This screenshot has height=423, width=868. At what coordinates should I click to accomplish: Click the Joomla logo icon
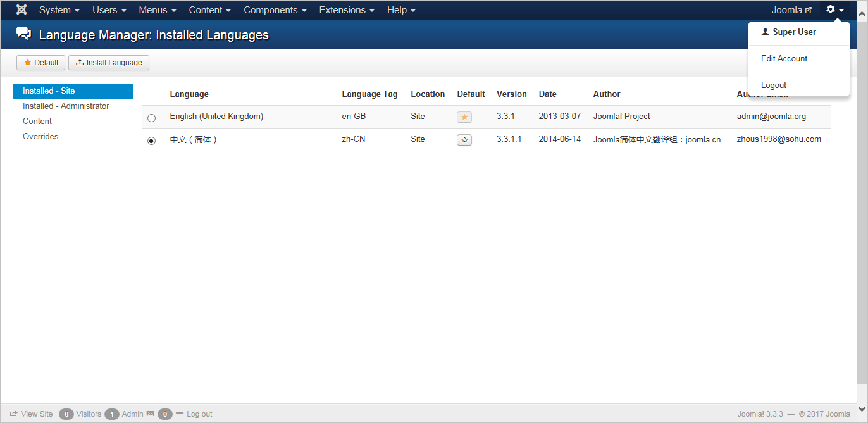22,10
